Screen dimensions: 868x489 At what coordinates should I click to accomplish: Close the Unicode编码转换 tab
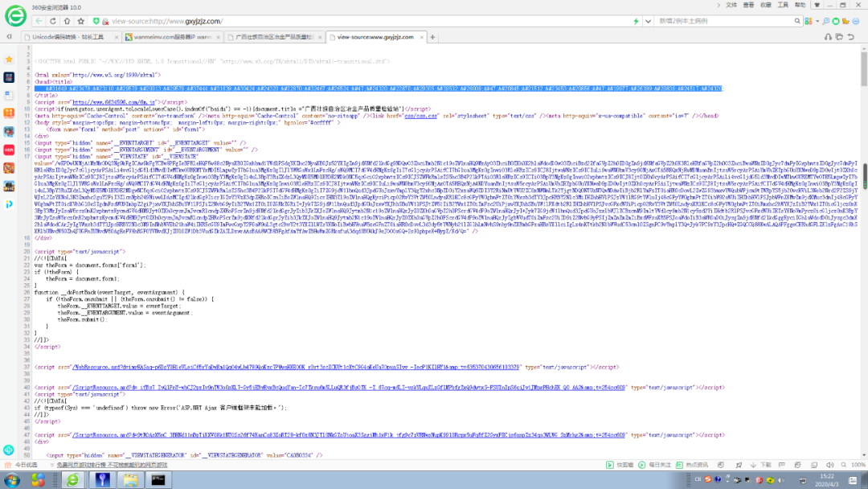click(x=117, y=37)
